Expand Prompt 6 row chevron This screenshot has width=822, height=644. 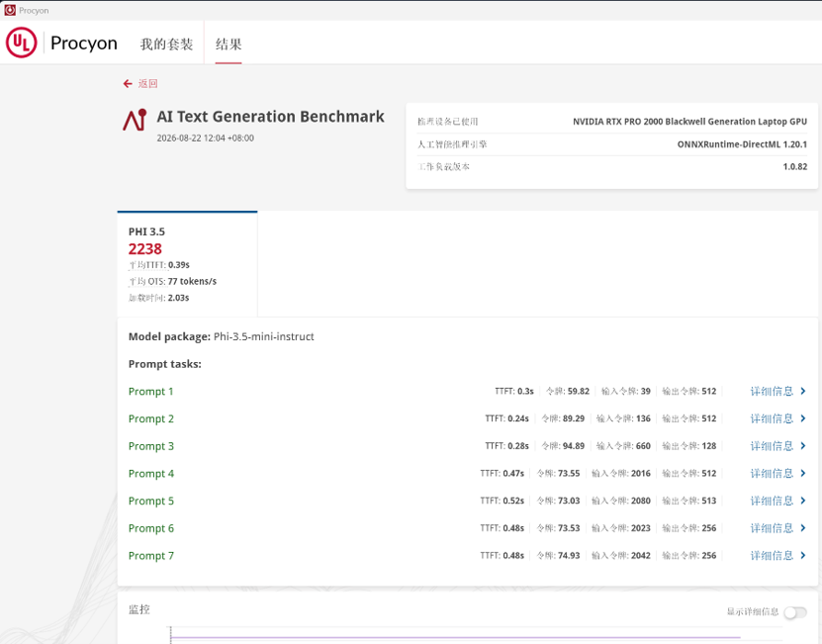click(802, 528)
